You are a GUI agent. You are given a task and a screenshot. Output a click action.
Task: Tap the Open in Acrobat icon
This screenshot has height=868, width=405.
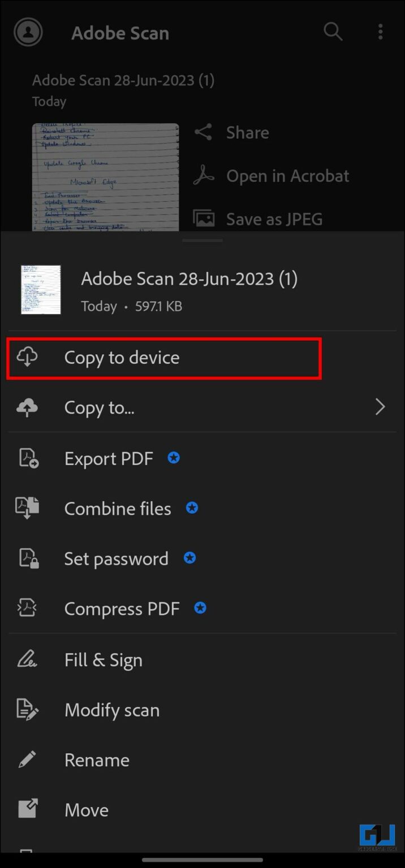(x=204, y=176)
